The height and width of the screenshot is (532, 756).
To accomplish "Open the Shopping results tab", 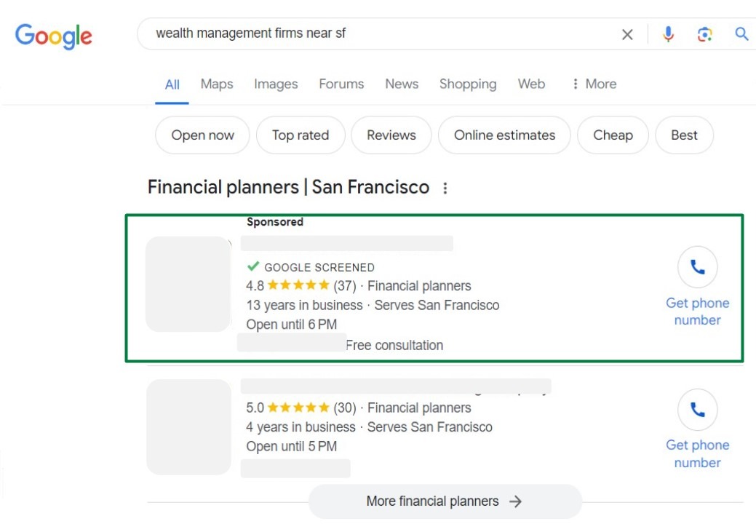I will (468, 84).
